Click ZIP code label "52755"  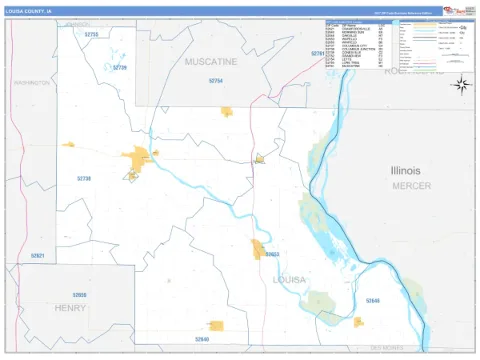pos(91,35)
